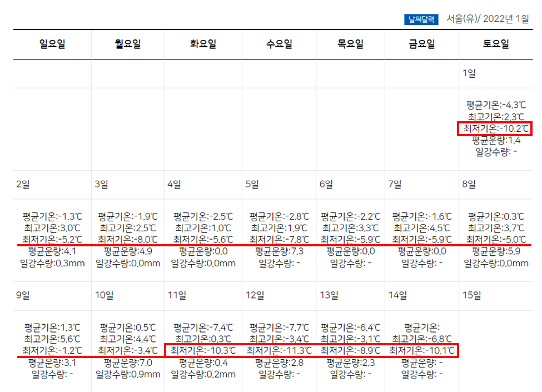
Task: Click '최고기온:5.6℃' in the 9일 cell
Action: [52, 339]
